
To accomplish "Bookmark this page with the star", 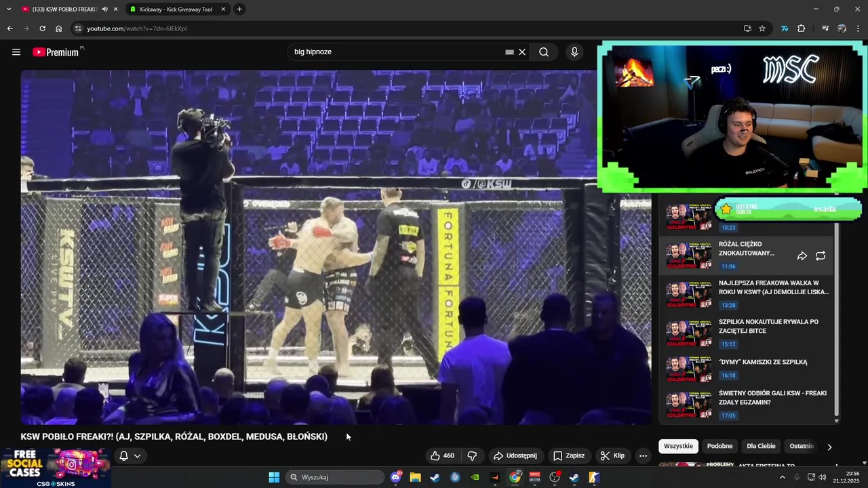I will pyautogui.click(x=762, y=28).
